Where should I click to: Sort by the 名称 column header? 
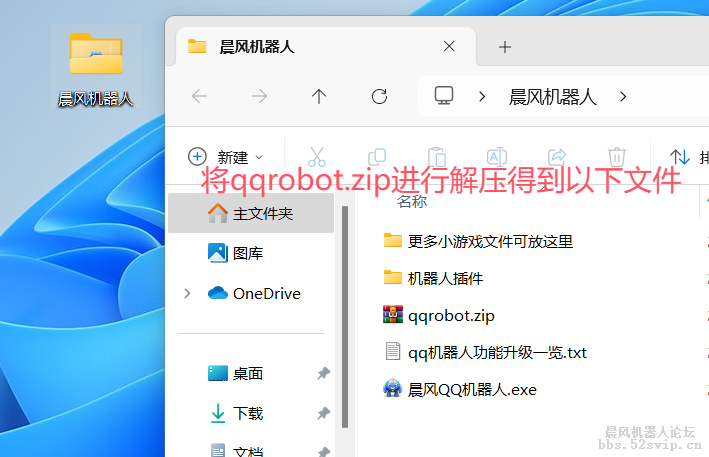[411, 201]
